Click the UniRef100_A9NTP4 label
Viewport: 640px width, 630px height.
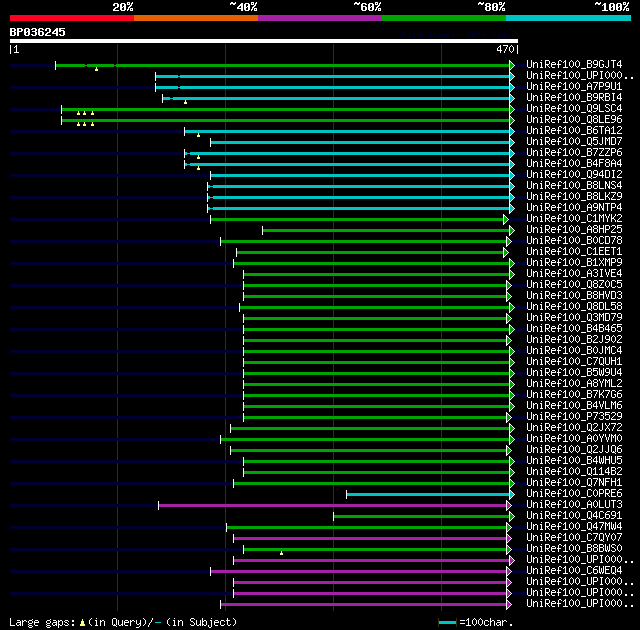point(574,208)
